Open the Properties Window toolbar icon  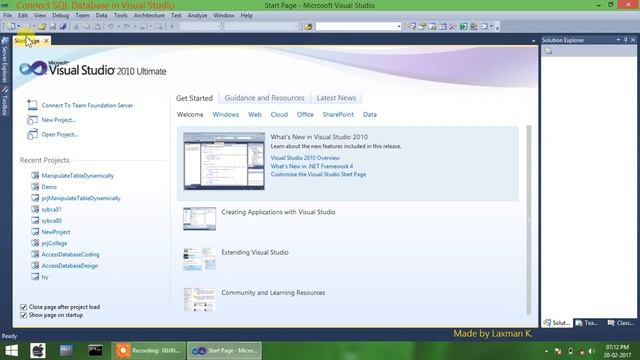[x=422, y=27]
